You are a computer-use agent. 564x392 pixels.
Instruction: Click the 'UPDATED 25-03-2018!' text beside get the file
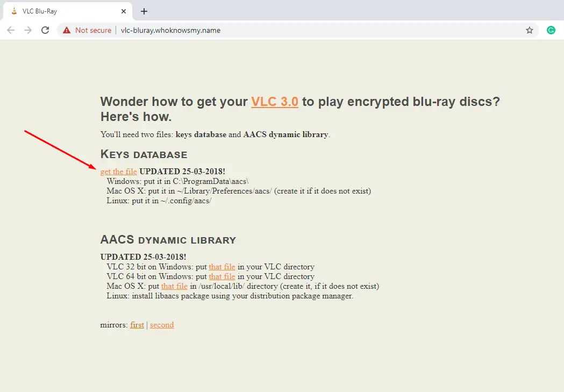pos(182,172)
